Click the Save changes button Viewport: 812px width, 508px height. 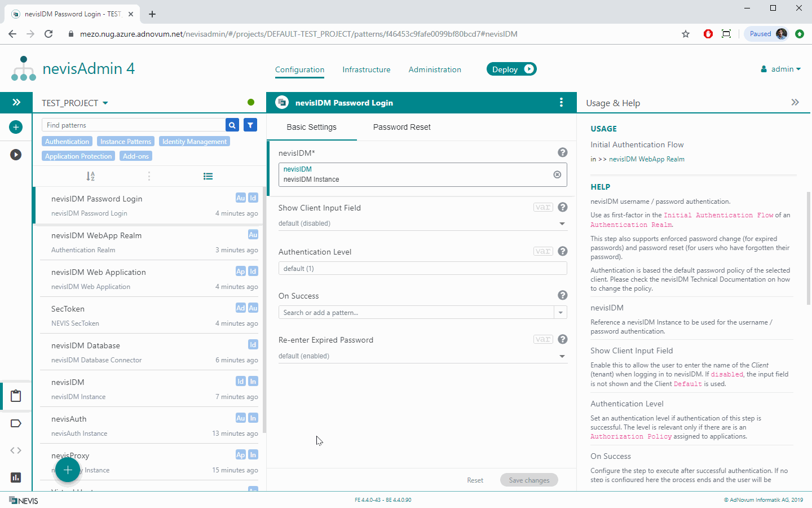(529, 480)
